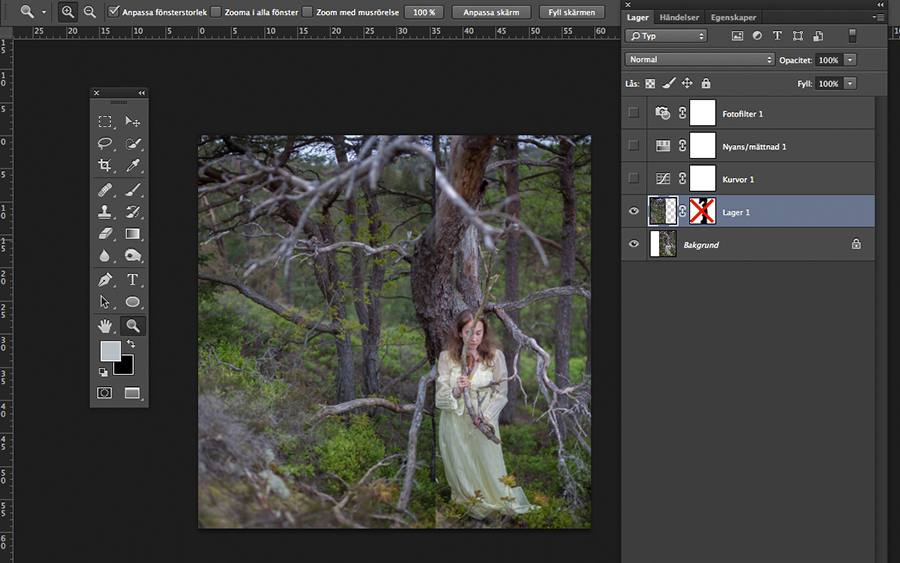Select the Hand tool
The image size is (900, 563).
coord(105,326)
